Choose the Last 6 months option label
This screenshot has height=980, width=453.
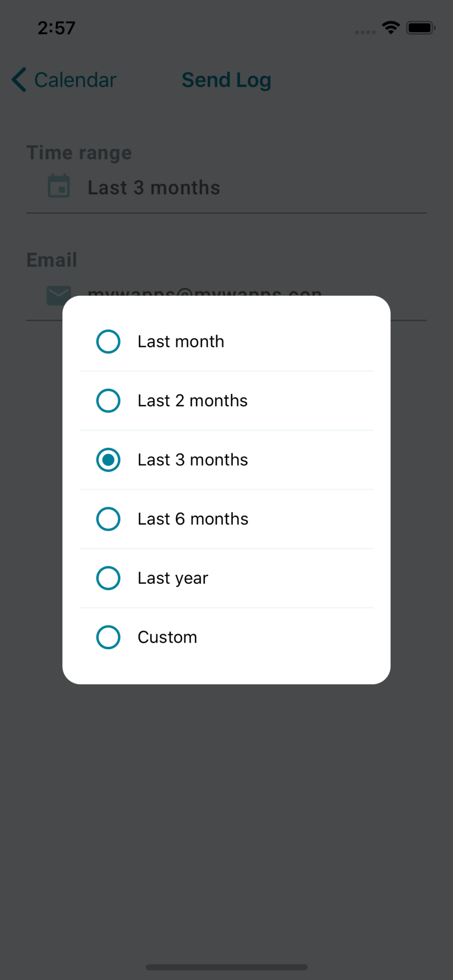tap(193, 519)
